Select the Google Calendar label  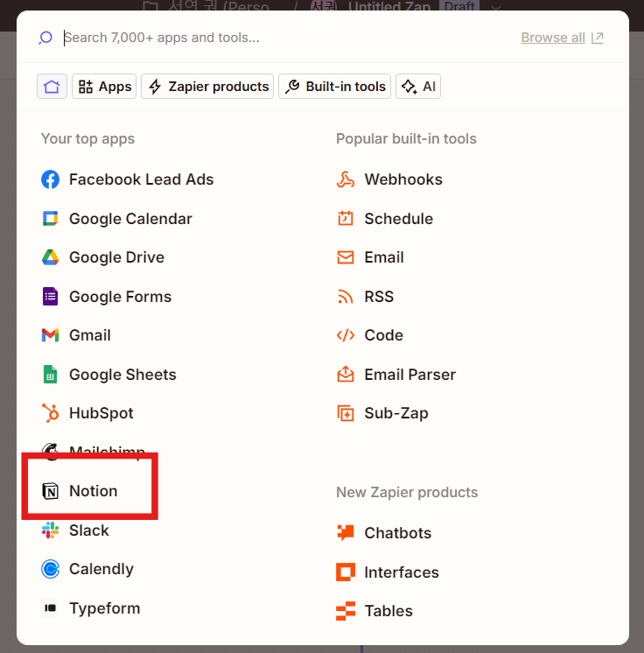coord(130,219)
